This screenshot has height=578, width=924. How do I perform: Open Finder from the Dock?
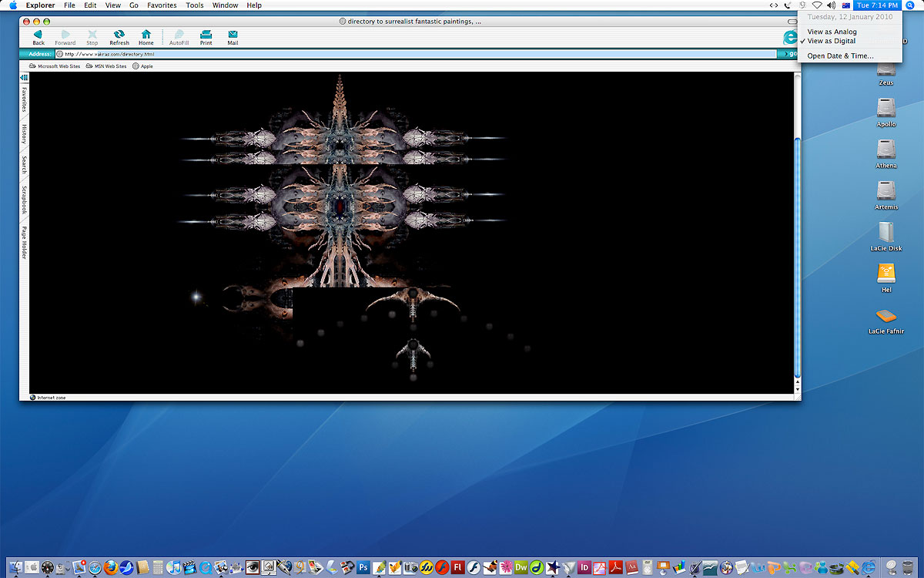(16, 567)
